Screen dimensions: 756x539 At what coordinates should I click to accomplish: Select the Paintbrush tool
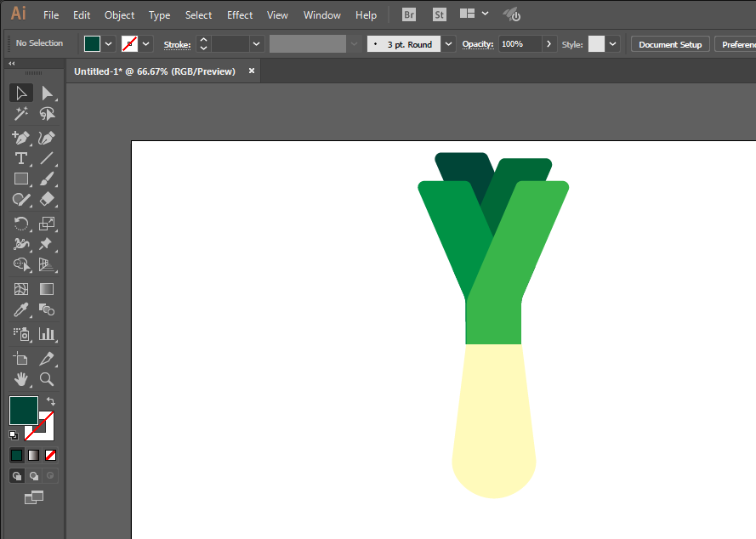coord(47,179)
